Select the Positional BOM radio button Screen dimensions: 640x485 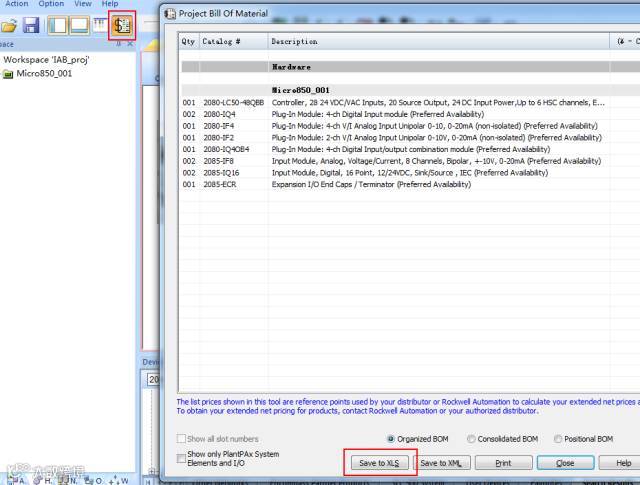pos(558,439)
